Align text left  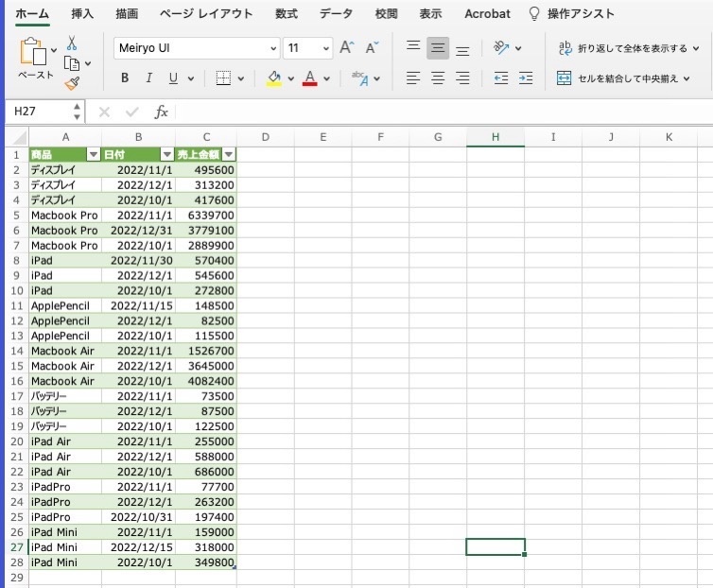point(413,78)
